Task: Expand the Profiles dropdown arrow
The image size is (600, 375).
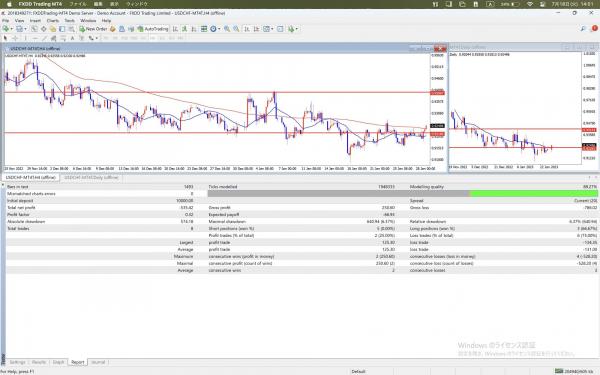Action: pos(25,29)
